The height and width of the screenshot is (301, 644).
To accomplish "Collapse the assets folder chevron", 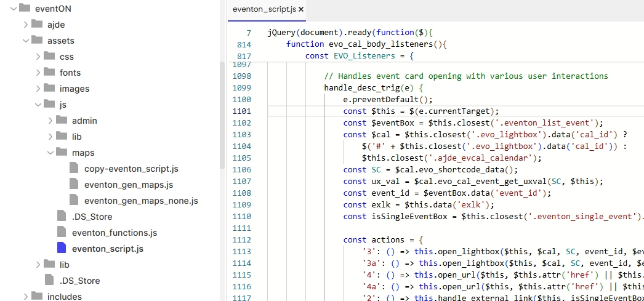I will (x=26, y=41).
